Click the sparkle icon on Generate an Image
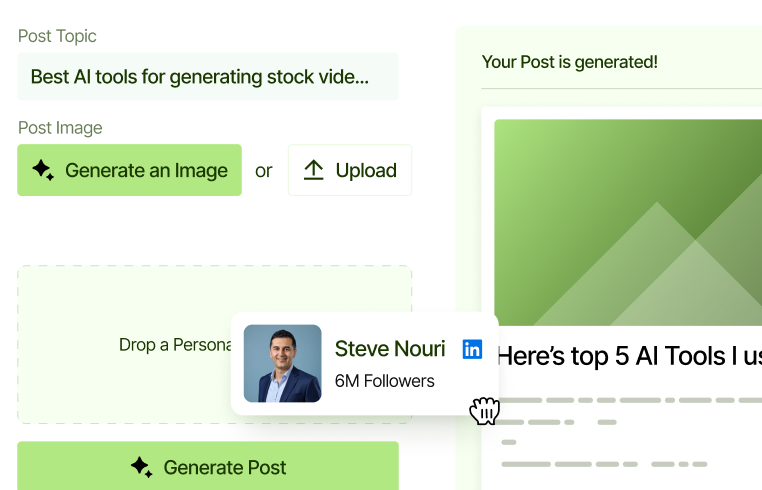 [x=43, y=170]
